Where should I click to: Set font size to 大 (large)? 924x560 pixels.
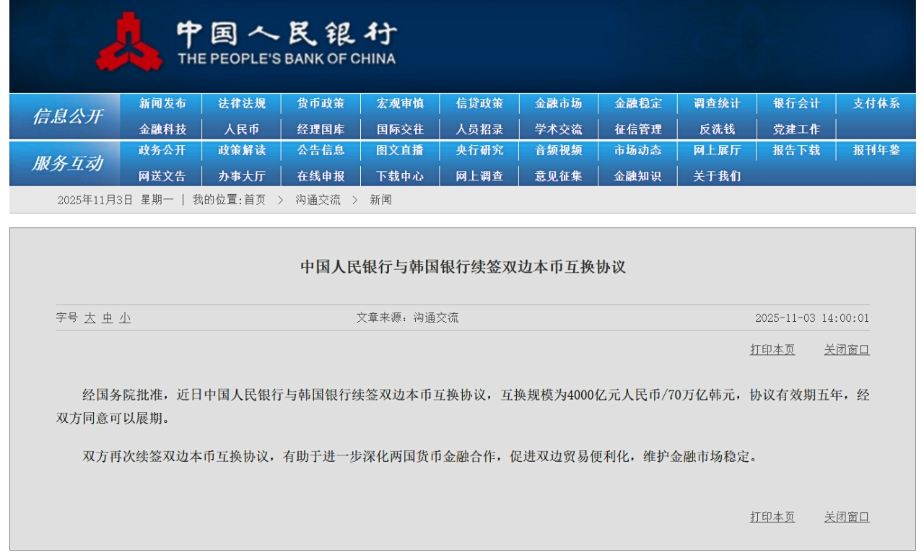pyautogui.click(x=90, y=318)
